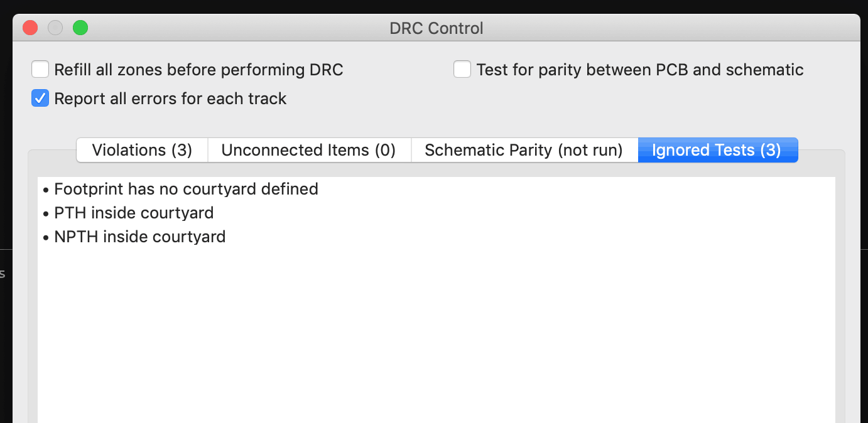Show the Schematic Parity (not run) tab
This screenshot has width=868, height=423.
(524, 150)
